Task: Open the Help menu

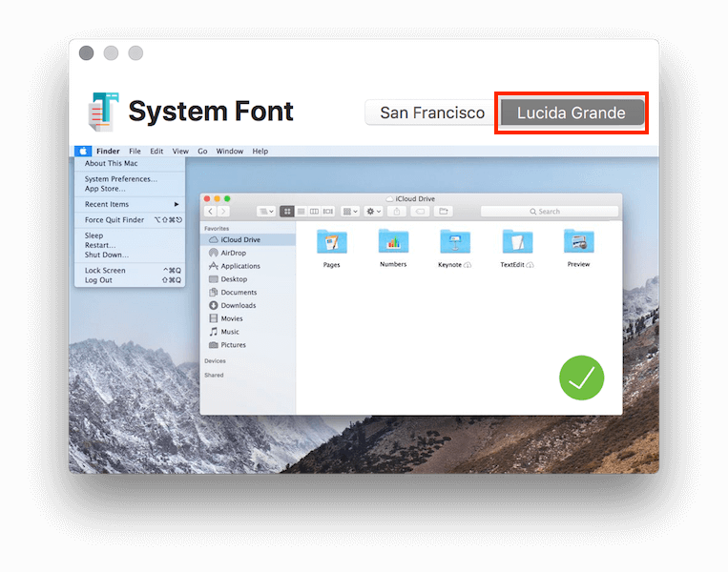Action: pyautogui.click(x=260, y=152)
